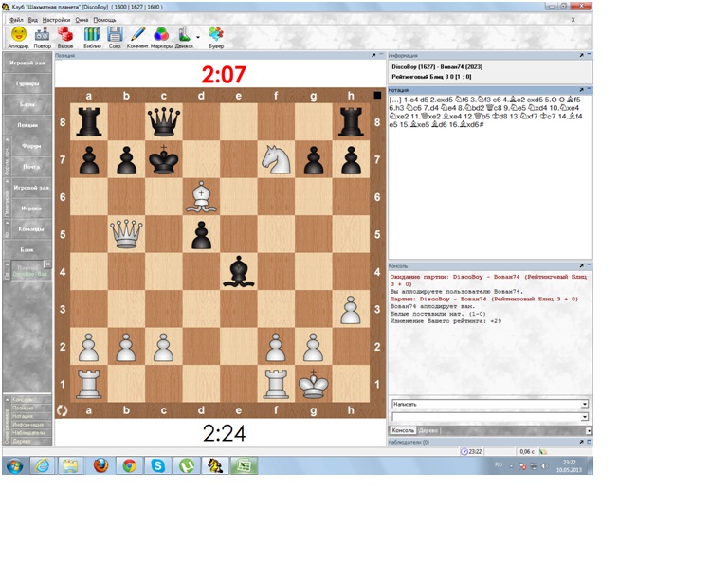Screen dimensions: 728x582
Task: Click the Аплодир. smiley applaud icon
Action: point(19,35)
